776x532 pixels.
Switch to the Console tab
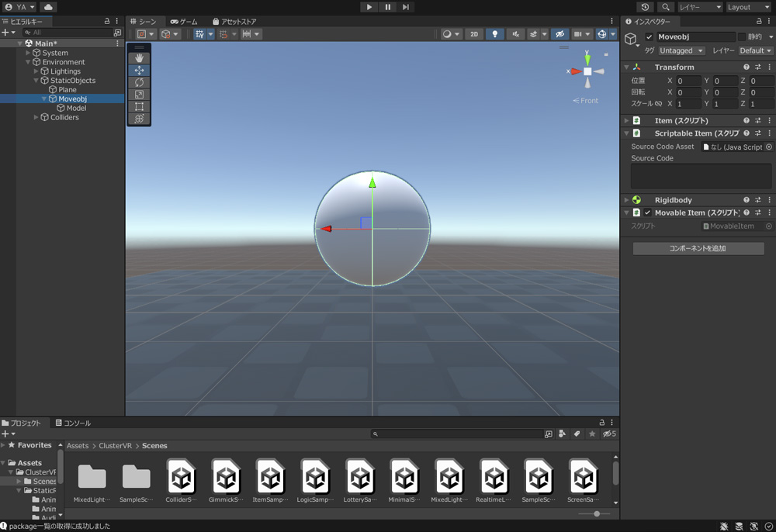click(73, 423)
